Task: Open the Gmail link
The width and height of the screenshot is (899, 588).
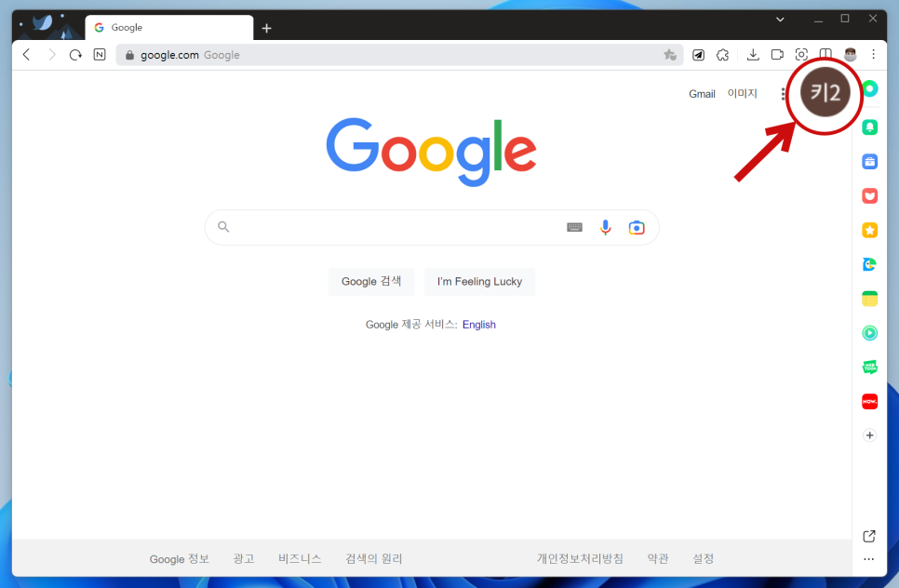Action: (x=702, y=94)
